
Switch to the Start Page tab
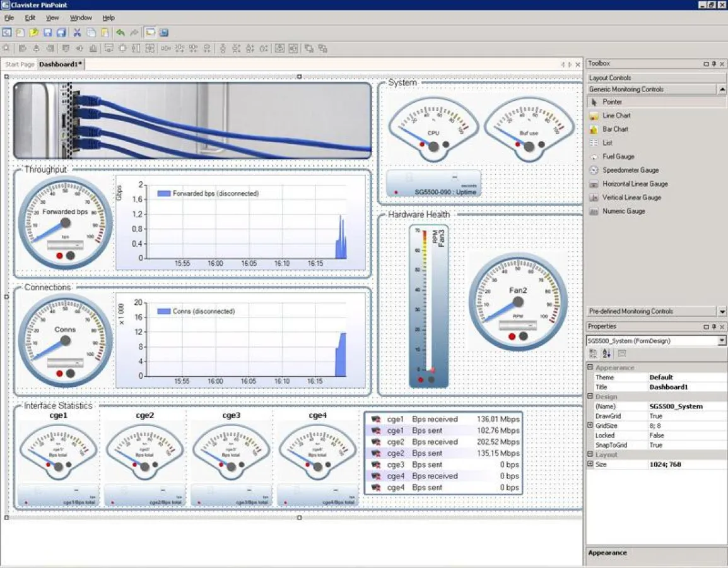pyautogui.click(x=20, y=64)
